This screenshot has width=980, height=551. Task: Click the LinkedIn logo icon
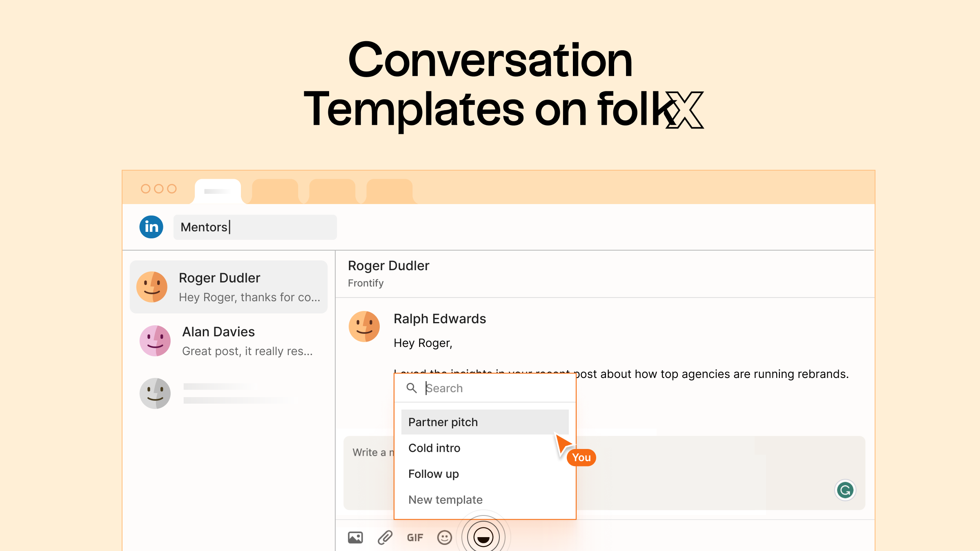click(x=151, y=227)
